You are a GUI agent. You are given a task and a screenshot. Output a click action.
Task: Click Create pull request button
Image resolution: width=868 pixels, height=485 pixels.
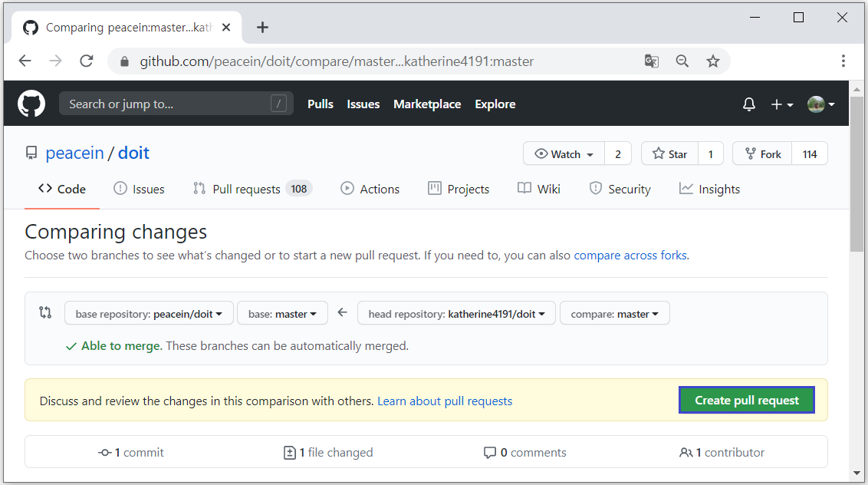click(x=747, y=400)
